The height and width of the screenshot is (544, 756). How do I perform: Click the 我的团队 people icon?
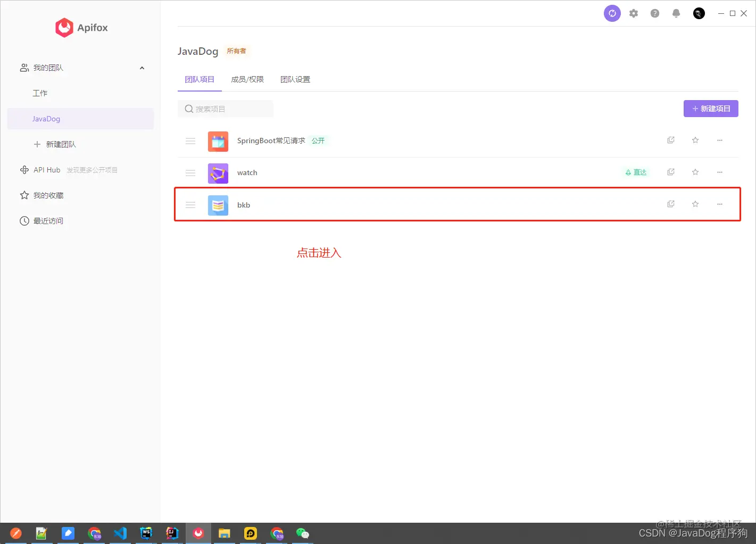(x=24, y=68)
